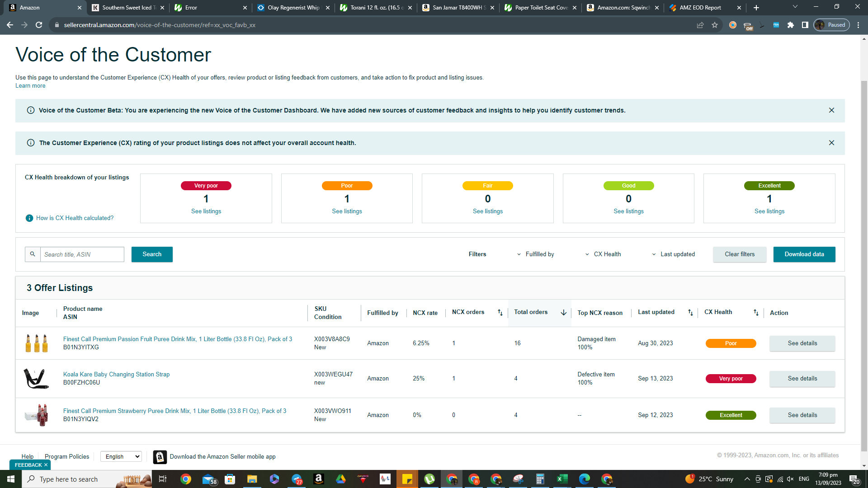Image resolution: width=868 pixels, height=488 pixels.
Task: Click the info icon beside CX Health calculated
Action: coord(29,218)
